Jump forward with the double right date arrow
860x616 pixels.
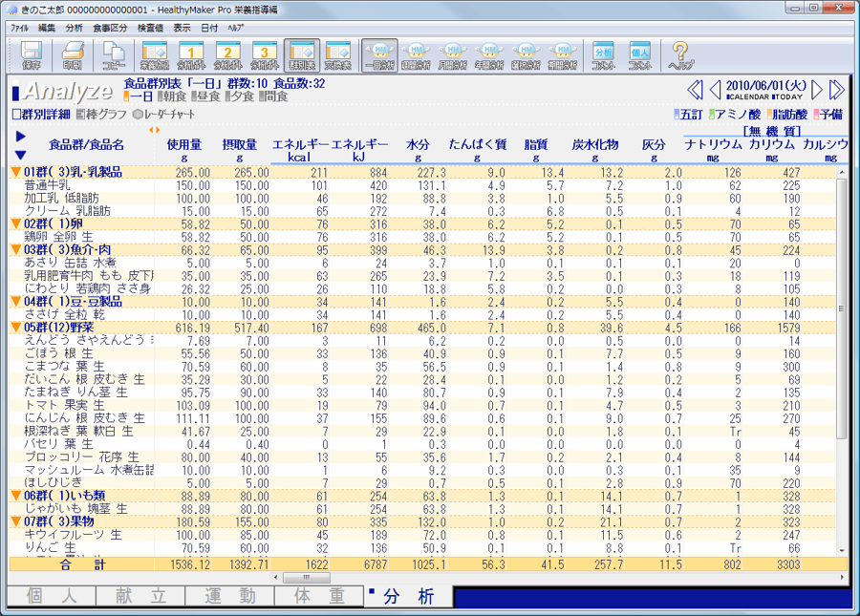tap(837, 90)
